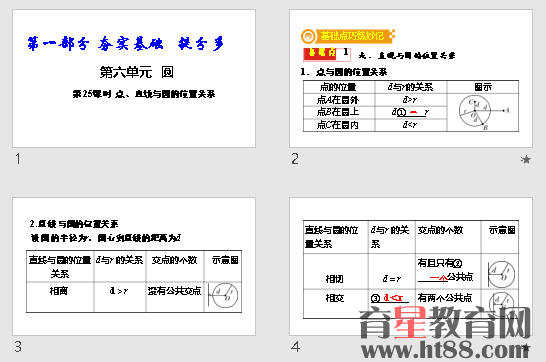
Task: Click the red d<r answer on slide 4
Action: [x=393, y=298]
